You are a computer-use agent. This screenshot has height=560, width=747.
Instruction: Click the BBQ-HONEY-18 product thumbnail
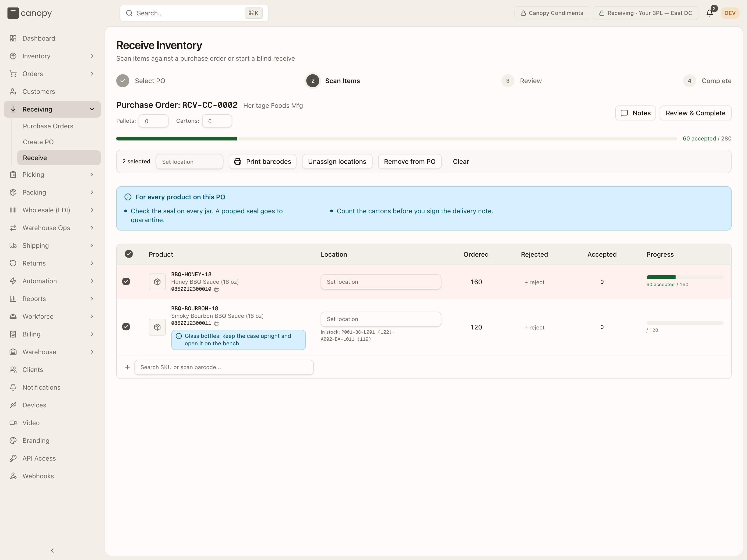point(157,282)
